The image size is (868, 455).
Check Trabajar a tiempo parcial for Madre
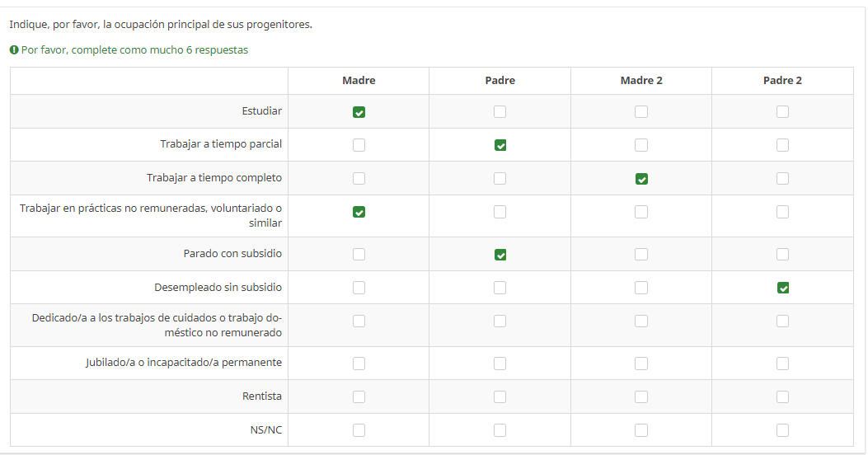click(x=359, y=145)
